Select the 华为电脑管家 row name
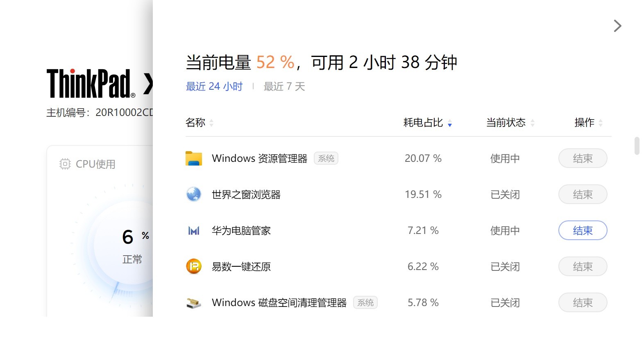This screenshot has height=354, width=644. 241,231
